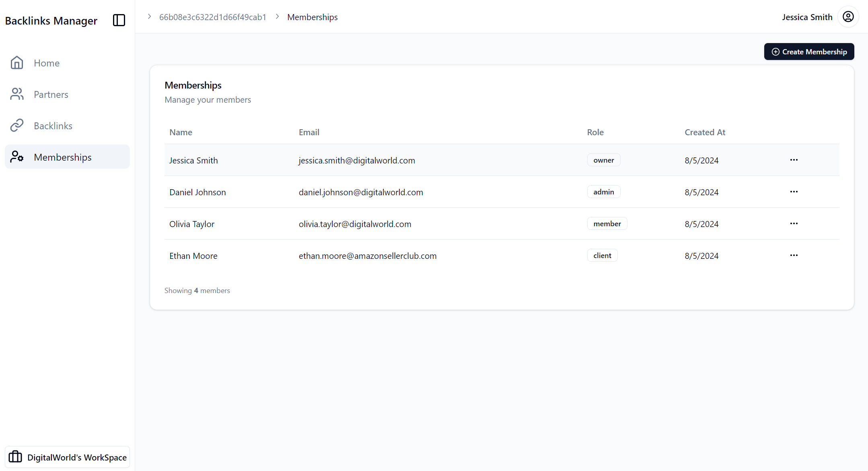The image size is (868, 471).
Task: Click the owner role badge
Action: tap(603, 160)
